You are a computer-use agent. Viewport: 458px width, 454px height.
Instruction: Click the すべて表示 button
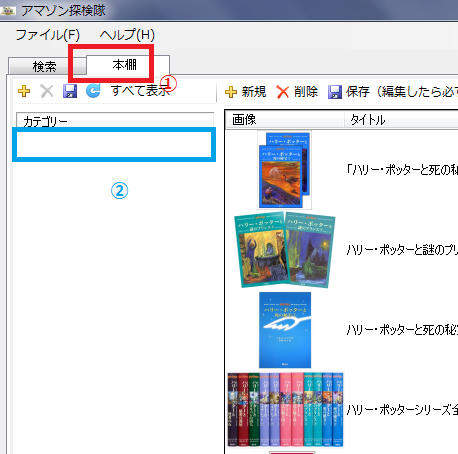tap(140, 91)
